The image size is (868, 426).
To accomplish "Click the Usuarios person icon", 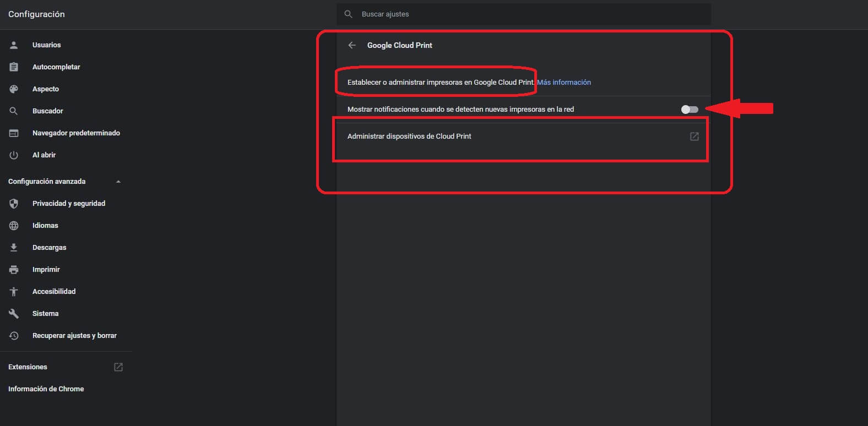I will point(14,45).
